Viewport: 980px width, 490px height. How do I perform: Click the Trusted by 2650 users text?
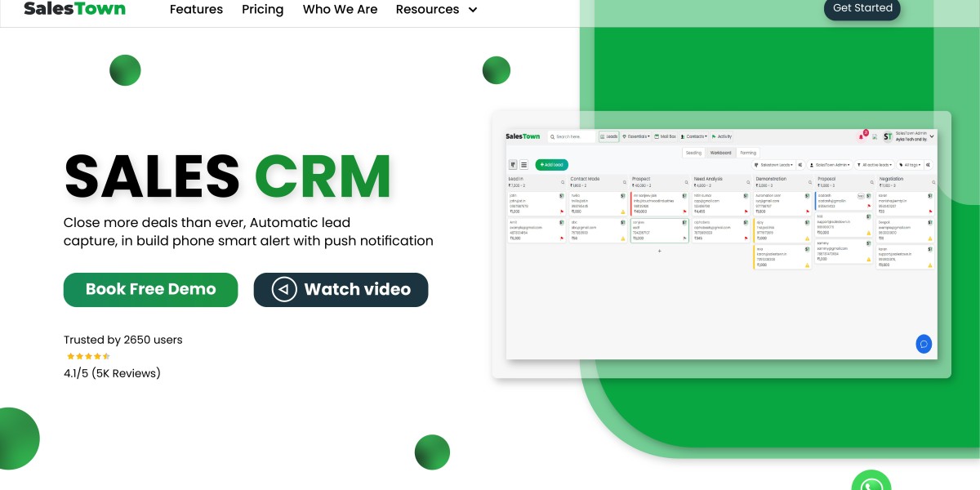(x=123, y=340)
